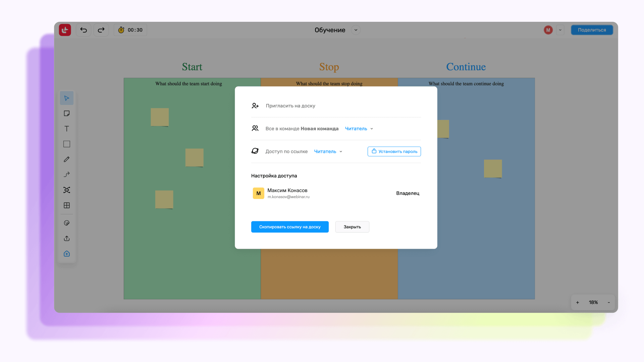Open the stickers palette icon
644x362 pixels.
point(67,223)
